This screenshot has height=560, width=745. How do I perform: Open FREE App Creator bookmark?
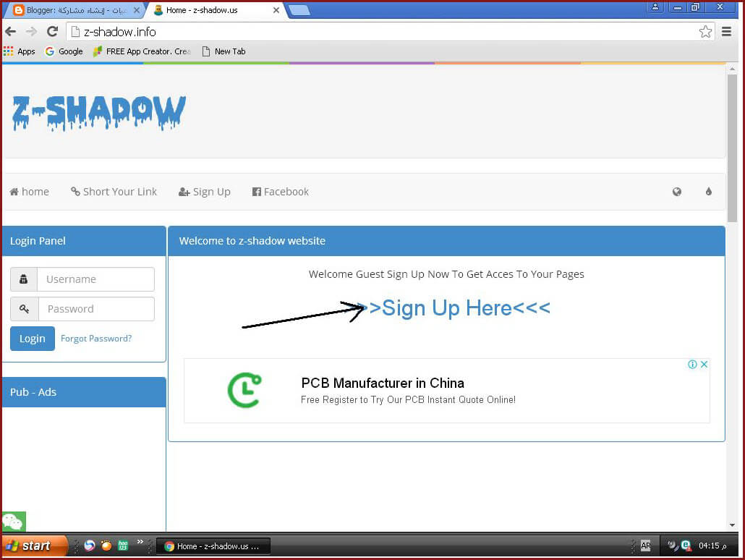tap(142, 51)
